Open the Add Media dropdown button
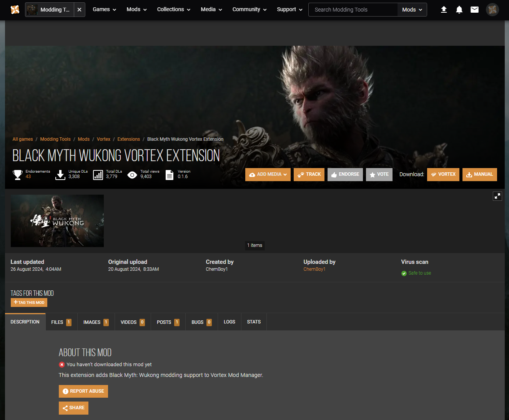Viewport: 509px width, 420px height. [x=268, y=175]
